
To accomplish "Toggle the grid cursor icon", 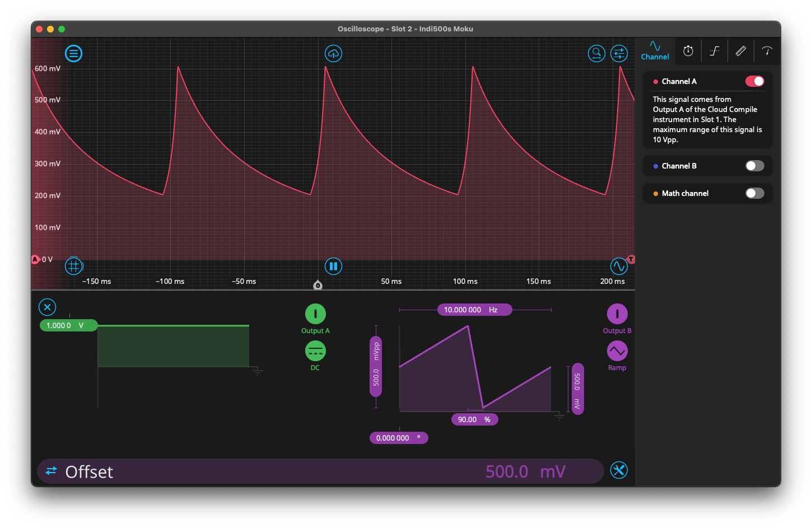I will [x=73, y=266].
